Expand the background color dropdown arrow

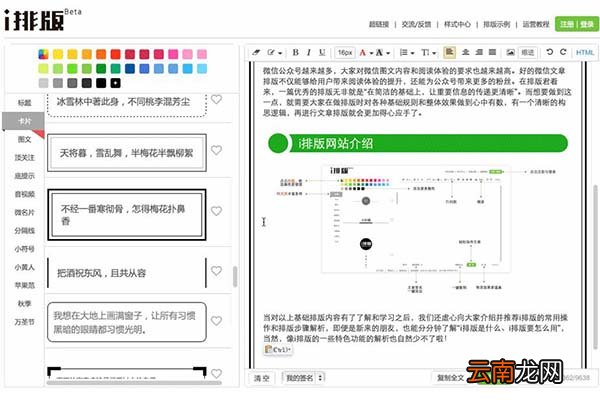(x=388, y=53)
